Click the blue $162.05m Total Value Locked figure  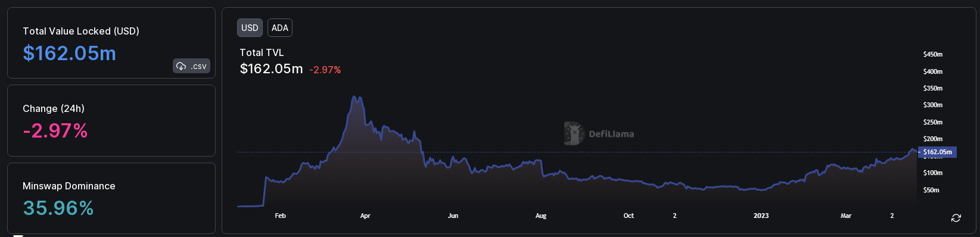click(70, 54)
